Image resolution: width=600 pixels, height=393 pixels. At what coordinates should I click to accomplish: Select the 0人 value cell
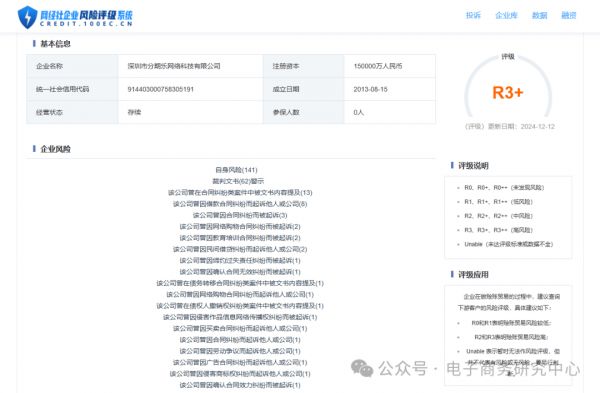coord(390,112)
